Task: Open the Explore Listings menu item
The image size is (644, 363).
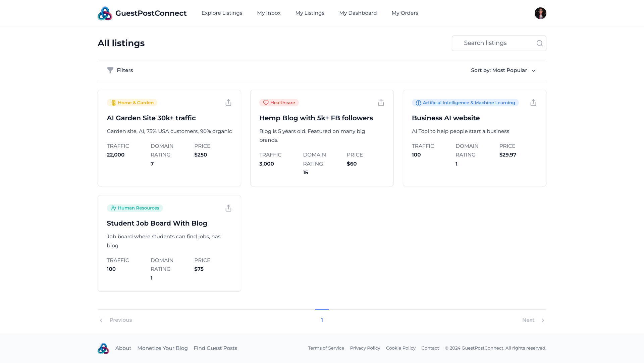Action: [222, 13]
